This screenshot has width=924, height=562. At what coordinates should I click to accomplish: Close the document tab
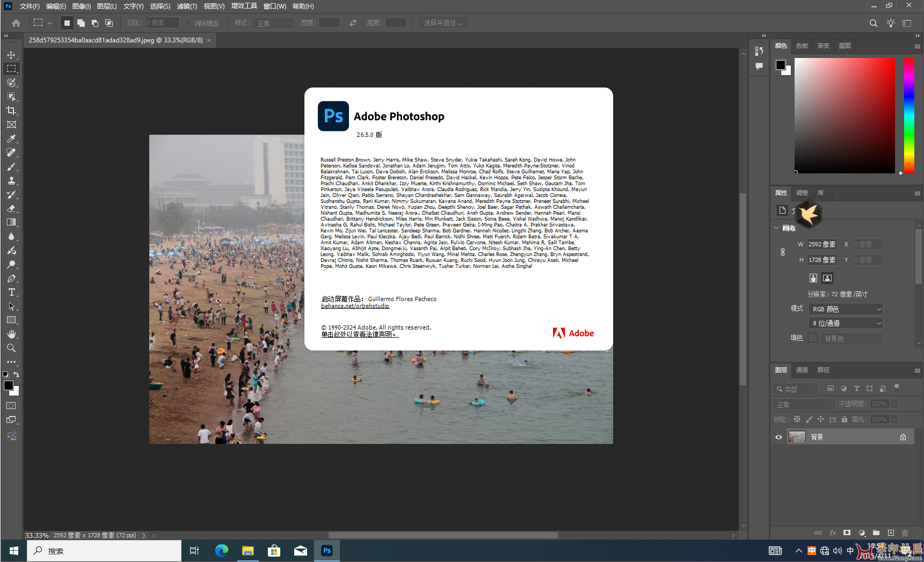[209, 40]
